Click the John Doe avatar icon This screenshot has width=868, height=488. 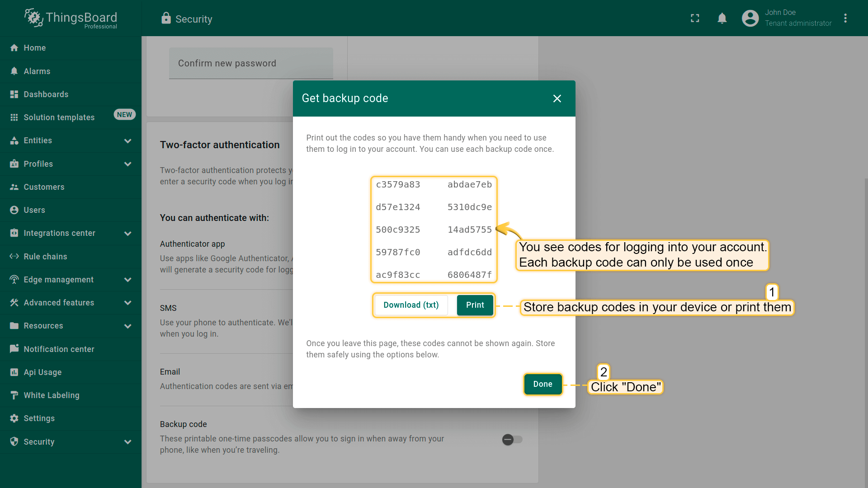[750, 18]
